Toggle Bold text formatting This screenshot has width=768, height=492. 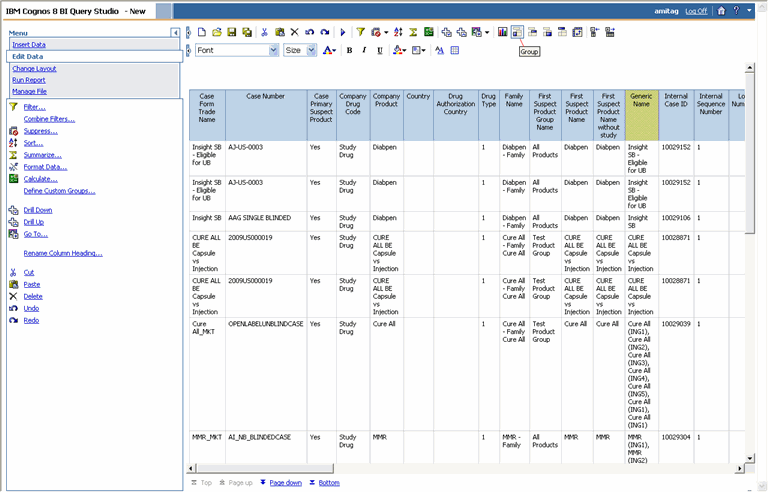(350, 50)
